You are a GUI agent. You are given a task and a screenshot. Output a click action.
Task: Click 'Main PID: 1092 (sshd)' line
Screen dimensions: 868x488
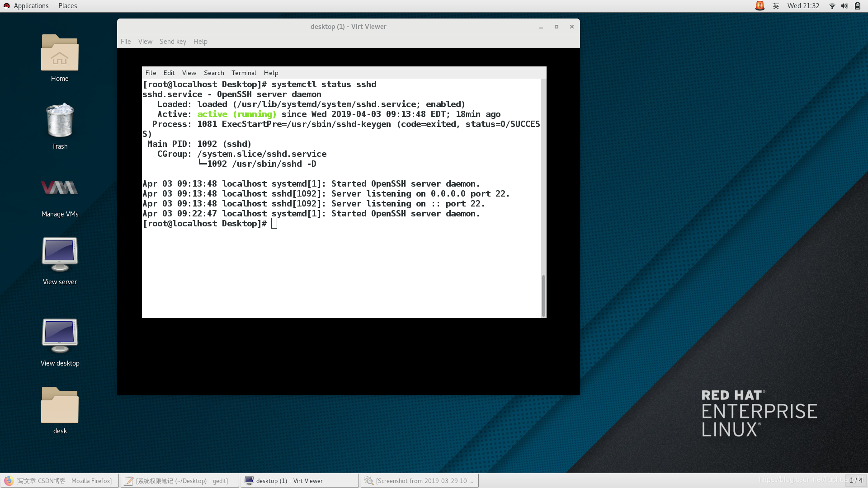point(199,144)
